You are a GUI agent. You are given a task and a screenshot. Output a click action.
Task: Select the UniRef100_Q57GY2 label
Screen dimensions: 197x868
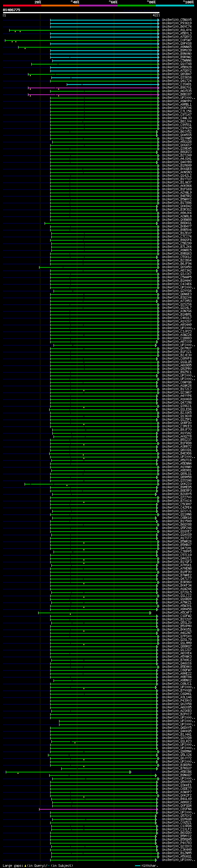click(177, 816)
